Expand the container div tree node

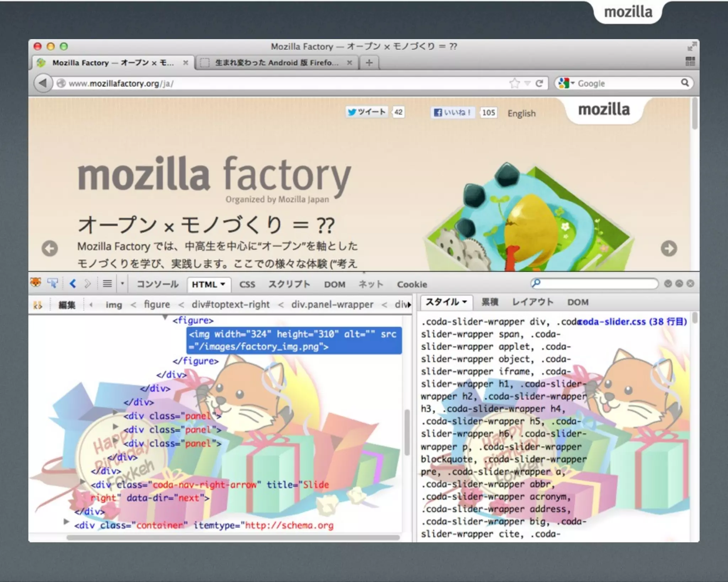click(x=66, y=522)
